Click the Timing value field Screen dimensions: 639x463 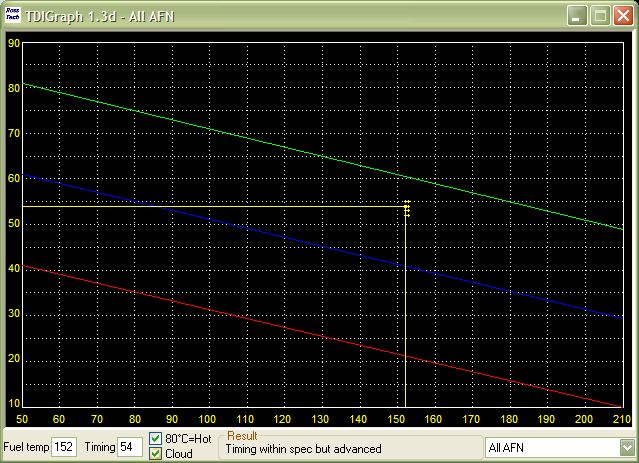tap(130, 447)
